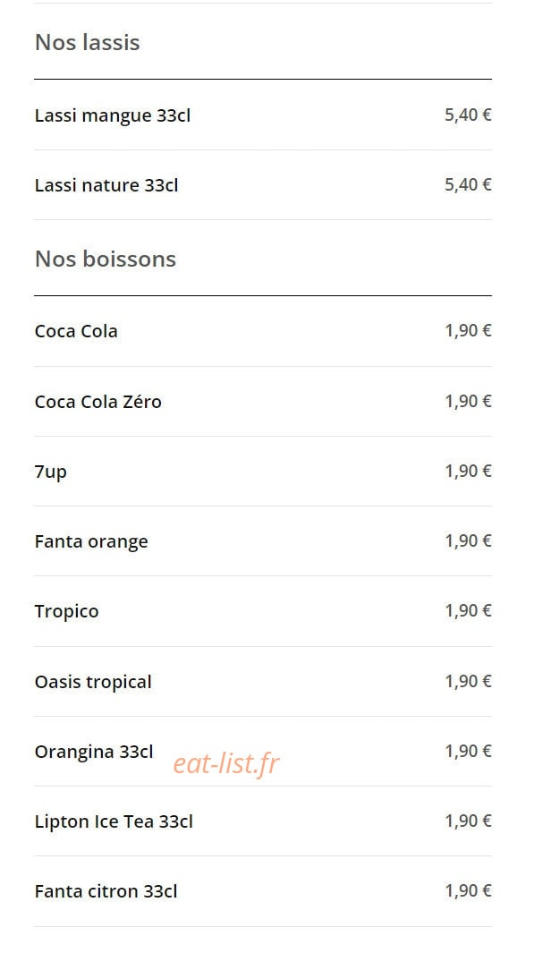The width and height of the screenshot is (560, 953).
Task: Click the 5,40 € price for Lassi nature
Action: pos(468,184)
